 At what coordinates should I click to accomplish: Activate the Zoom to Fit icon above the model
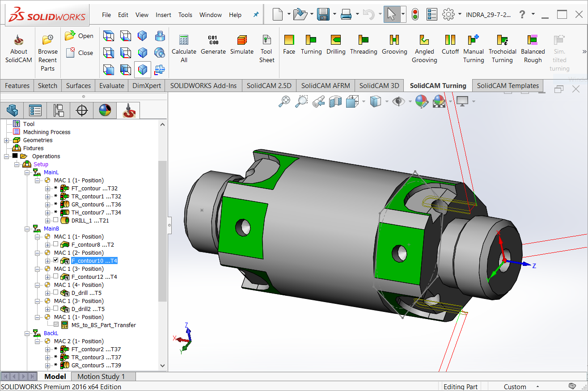285,101
